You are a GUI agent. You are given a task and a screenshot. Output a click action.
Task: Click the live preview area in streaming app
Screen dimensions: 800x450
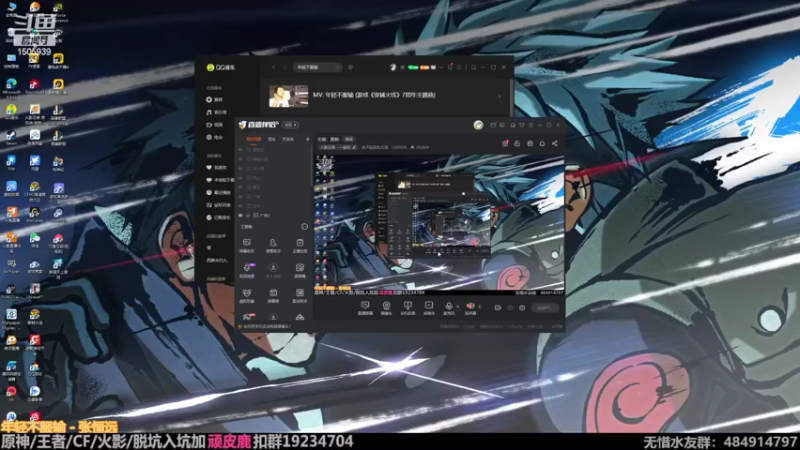[439, 223]
